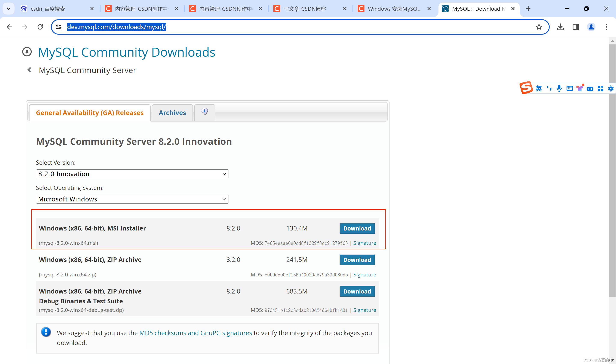This screenshot has width=616, height=364.
Task: Open the MySQL Community Downloads heading link
Action: click(x=126, y=52)
